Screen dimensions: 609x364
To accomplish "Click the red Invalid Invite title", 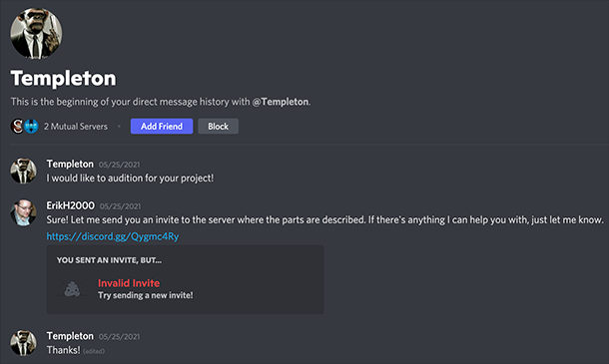I will pos(129,283).
